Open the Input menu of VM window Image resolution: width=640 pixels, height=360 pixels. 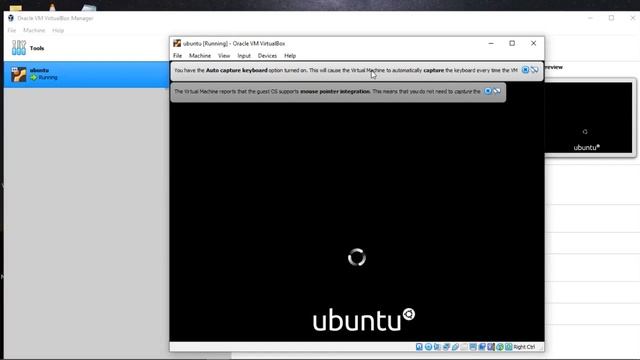(244, 56)
